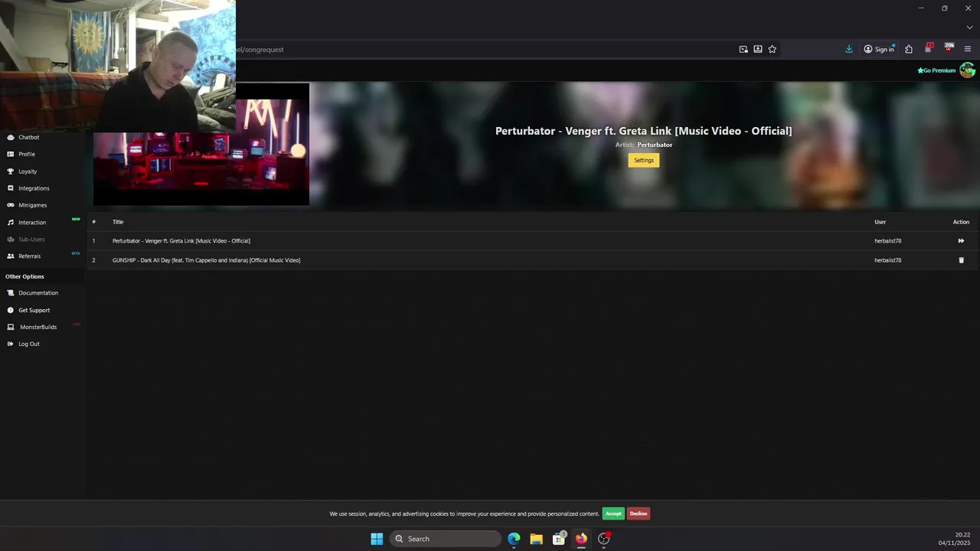
Task: Open OBS Studio from the taskbar
Action: point(604,539)
